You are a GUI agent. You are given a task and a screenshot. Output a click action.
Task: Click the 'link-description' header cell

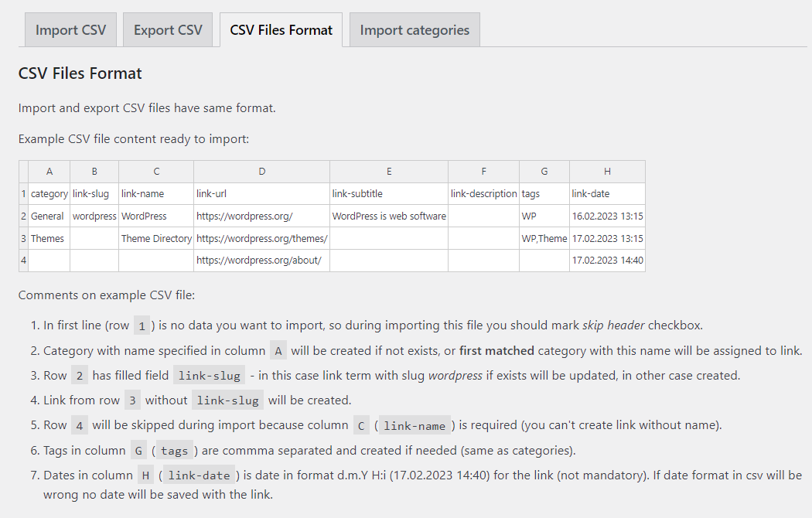[483, 194]
